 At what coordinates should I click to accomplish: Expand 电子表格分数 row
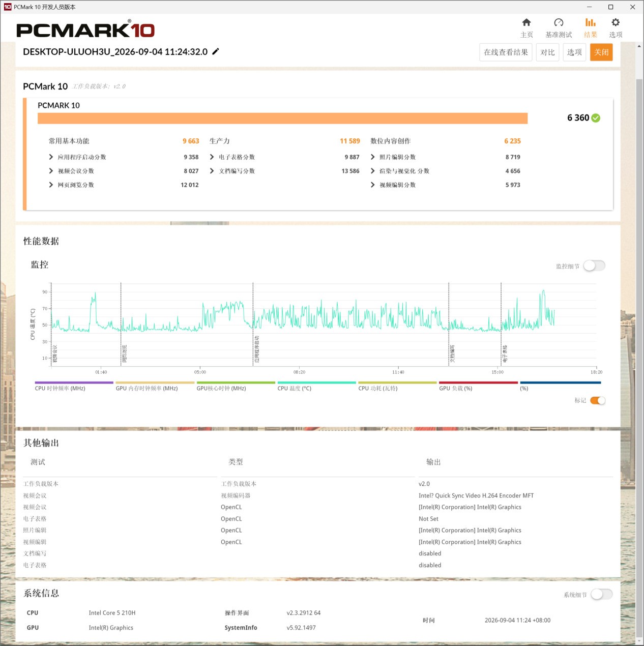(212, 157)
